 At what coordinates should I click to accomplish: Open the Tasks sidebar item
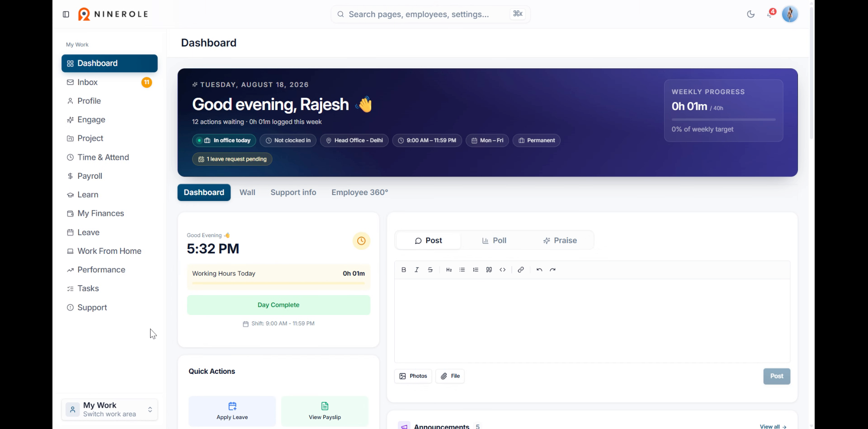click(x=109, y=289)
